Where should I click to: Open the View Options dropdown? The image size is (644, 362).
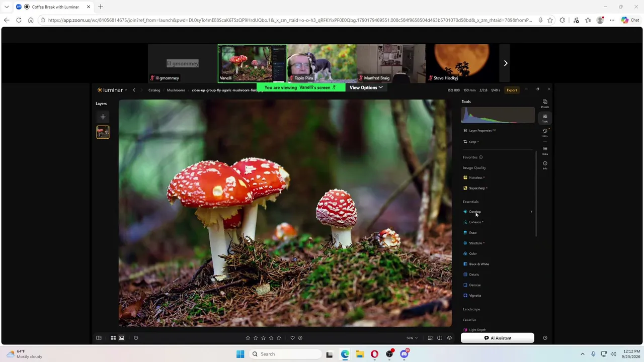coord(366,87)
